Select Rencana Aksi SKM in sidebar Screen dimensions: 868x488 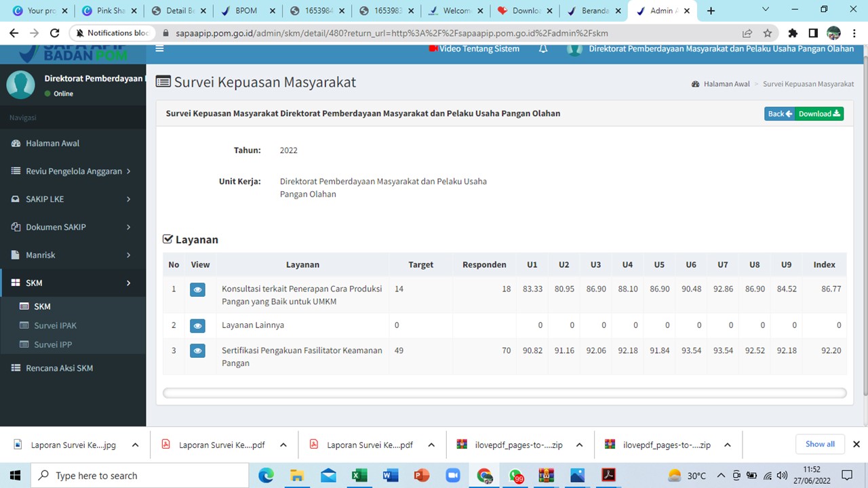[x=59, y=368]
